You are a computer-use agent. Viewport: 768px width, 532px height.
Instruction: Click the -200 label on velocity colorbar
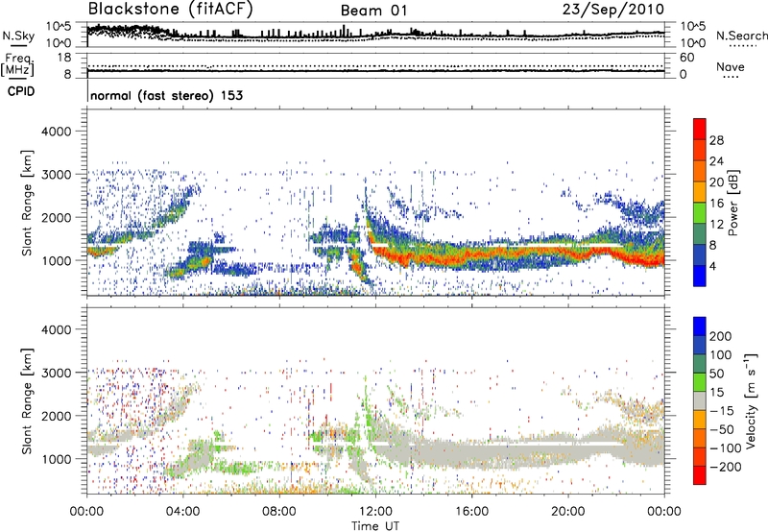pos(725,468)
